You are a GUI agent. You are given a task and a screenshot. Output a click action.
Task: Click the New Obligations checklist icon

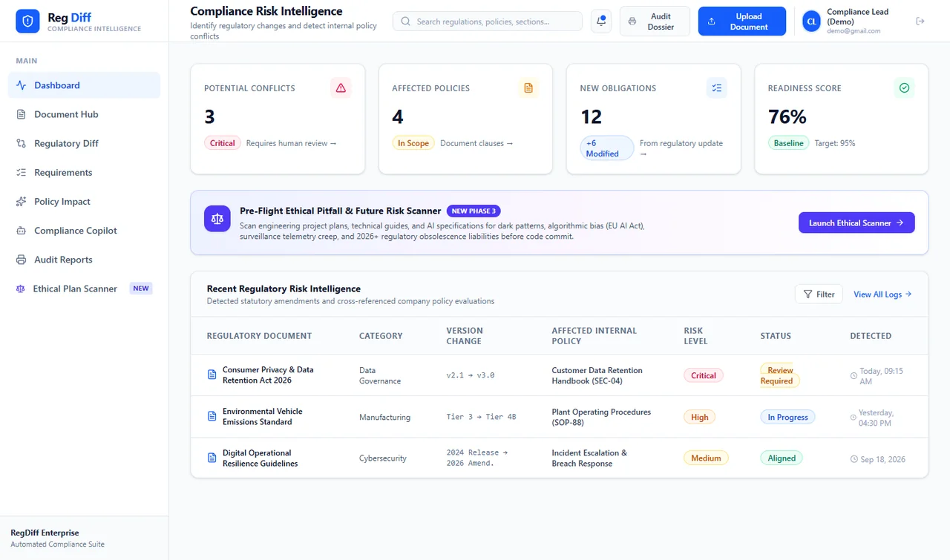(716, 88)
